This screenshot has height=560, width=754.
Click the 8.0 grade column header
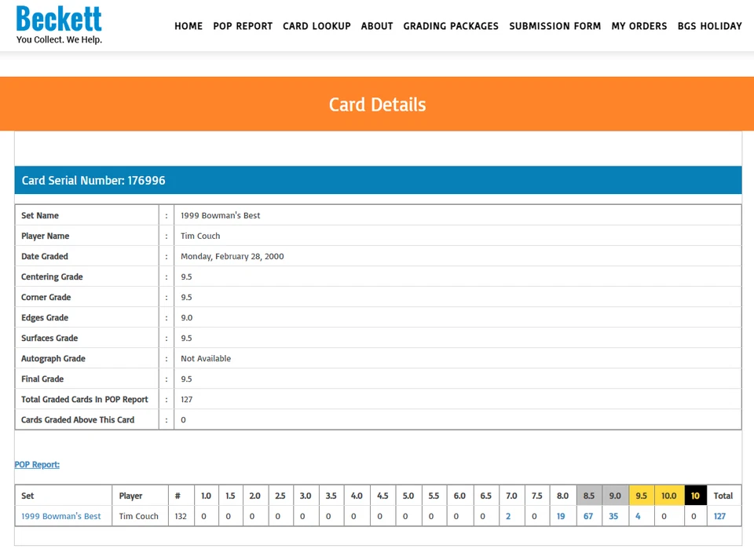562,496
